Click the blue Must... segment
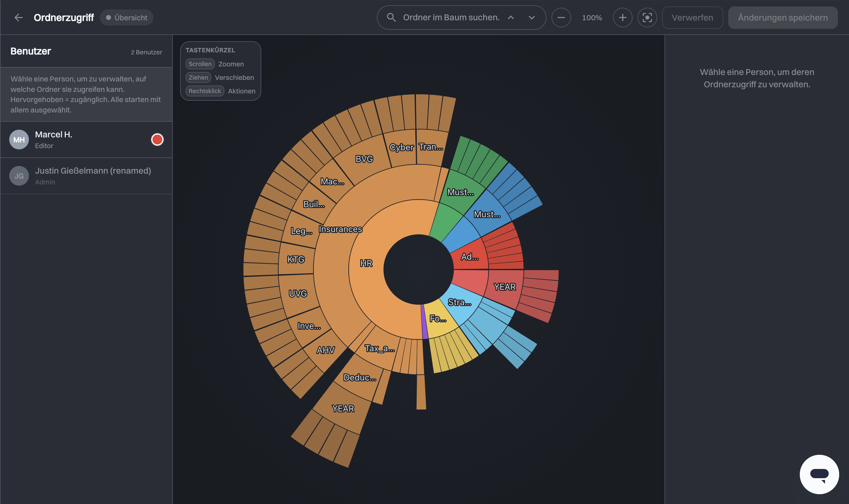 click(x=487, y=214)
